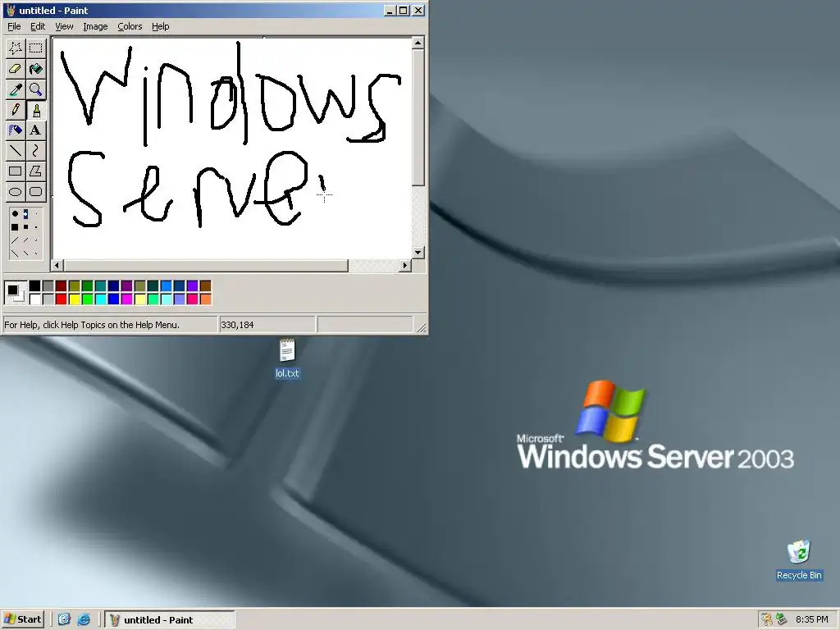840x630 pixels.
Task: Choose the Eraser tool
Action: coord(15,69)
